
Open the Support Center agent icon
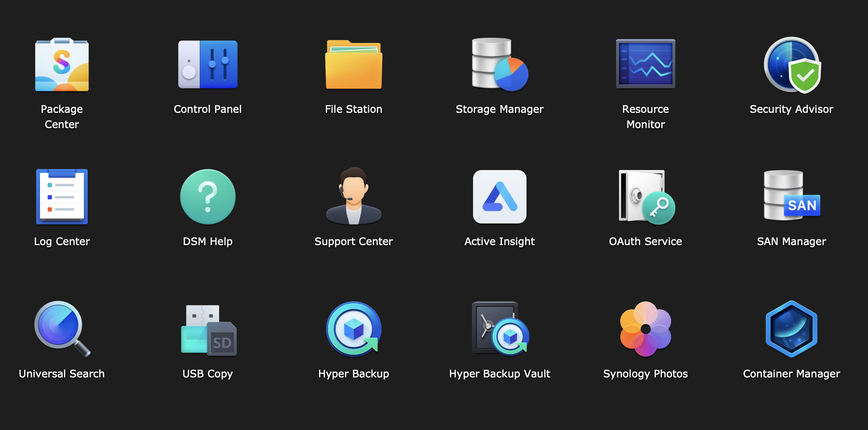click(354, 196)
